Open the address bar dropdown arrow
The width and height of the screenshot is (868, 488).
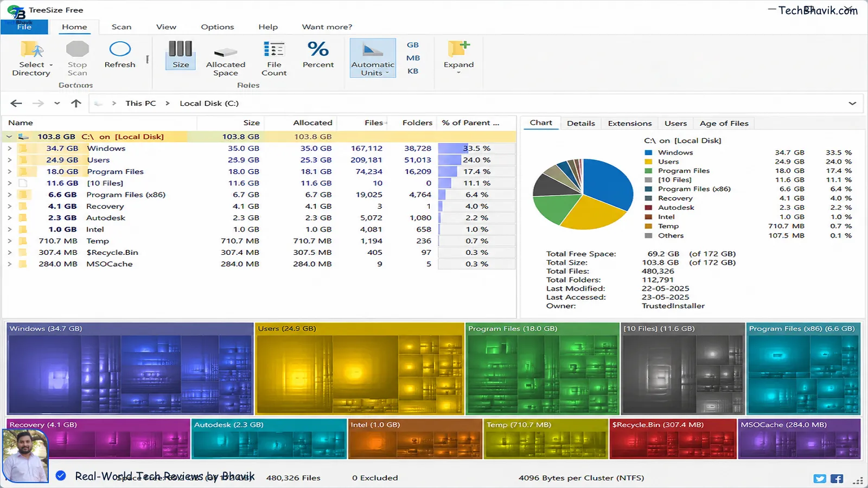(852, 103)
